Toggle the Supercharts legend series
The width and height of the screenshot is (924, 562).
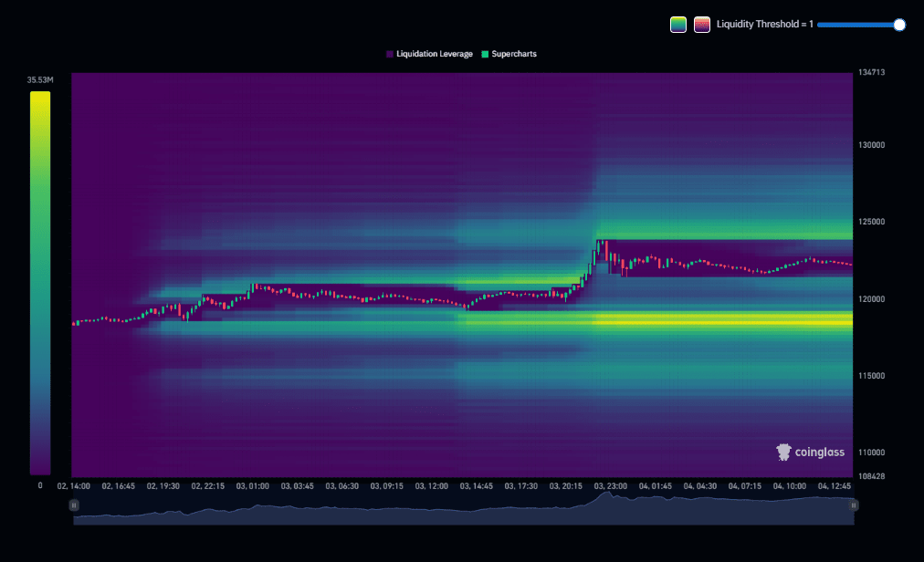tap(514, 54)
